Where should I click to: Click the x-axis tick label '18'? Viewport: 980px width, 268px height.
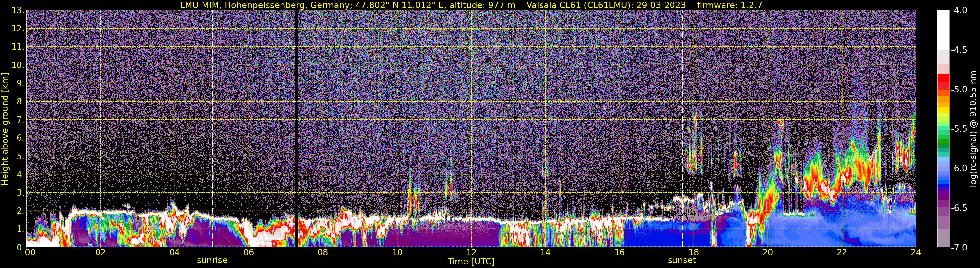[x=694, y=252]
